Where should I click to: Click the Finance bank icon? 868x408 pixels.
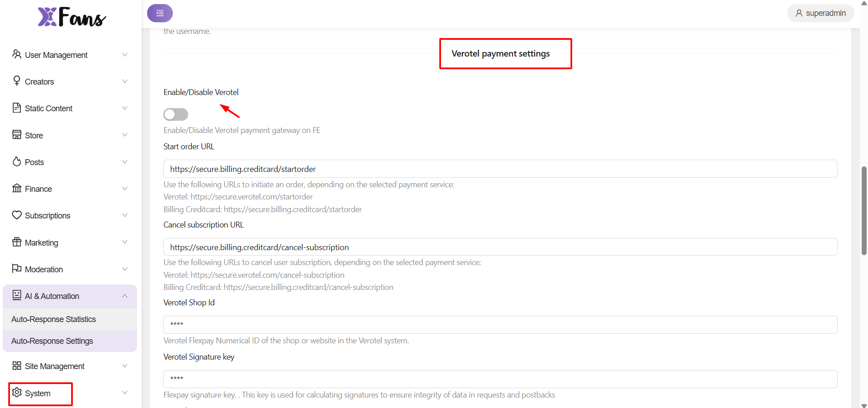point(17,188)
